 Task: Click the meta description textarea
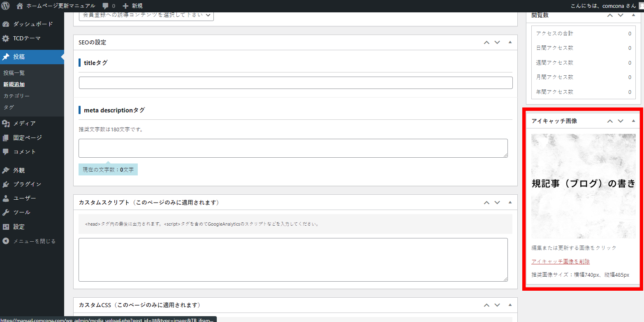pos(293,148)
